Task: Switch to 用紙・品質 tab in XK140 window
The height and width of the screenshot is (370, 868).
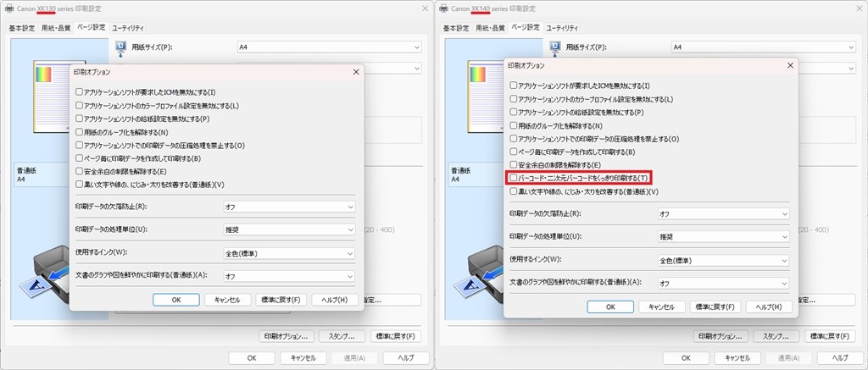Action: pos(490,28)
